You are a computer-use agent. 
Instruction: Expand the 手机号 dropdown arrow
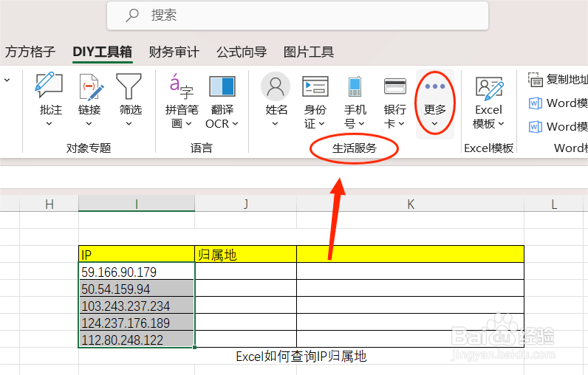pyautogui.click(x=361, y=123)
